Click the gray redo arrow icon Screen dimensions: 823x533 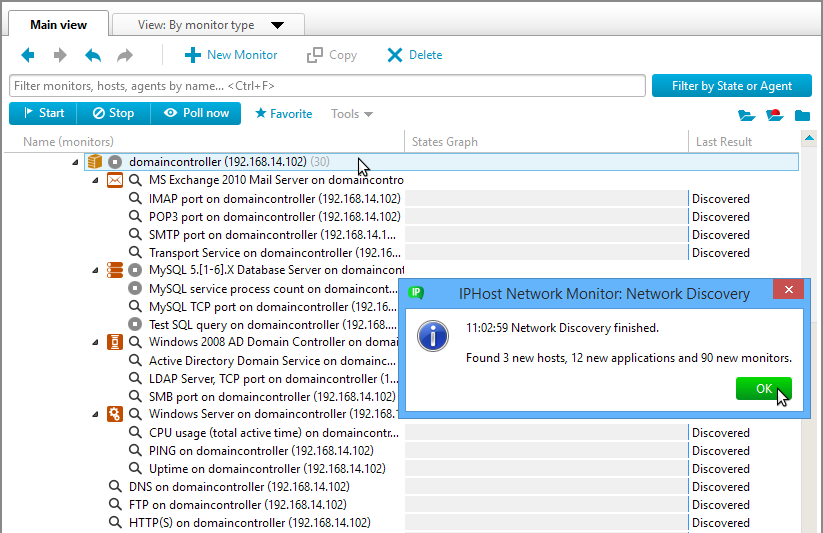point(125,55)
